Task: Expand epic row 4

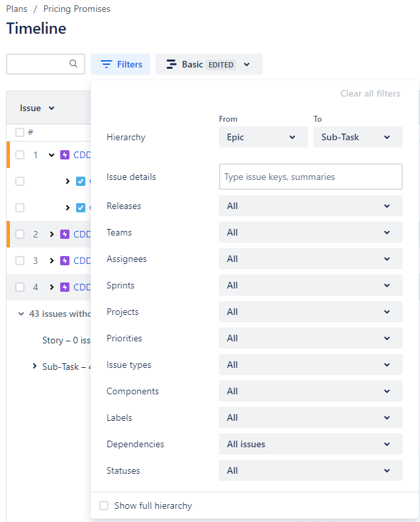Action: (51, 287)
